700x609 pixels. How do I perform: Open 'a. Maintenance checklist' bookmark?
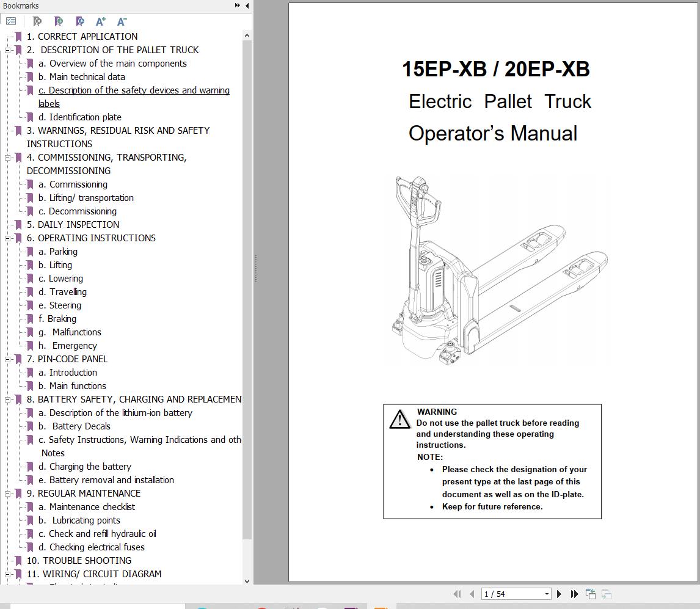(87, 507)
